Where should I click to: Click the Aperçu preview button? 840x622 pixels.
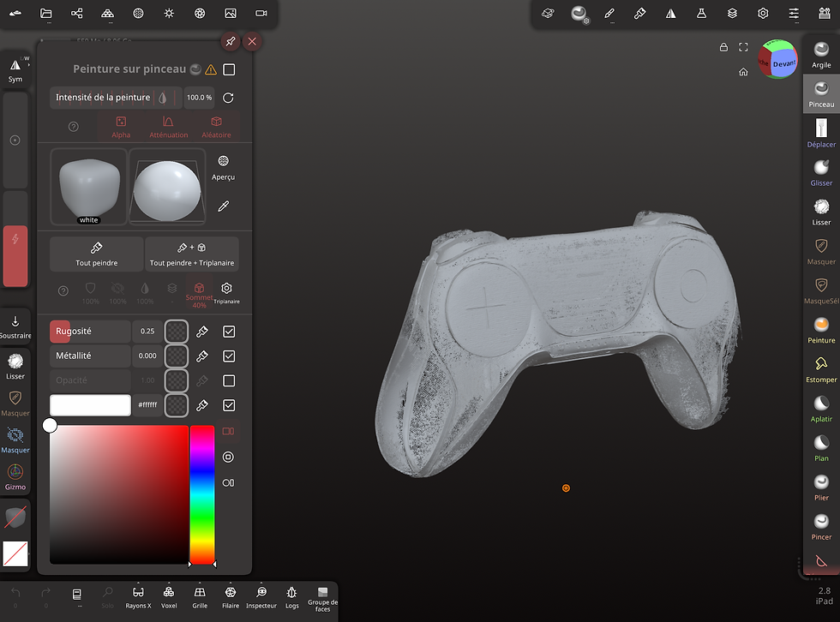pos(224,167)
